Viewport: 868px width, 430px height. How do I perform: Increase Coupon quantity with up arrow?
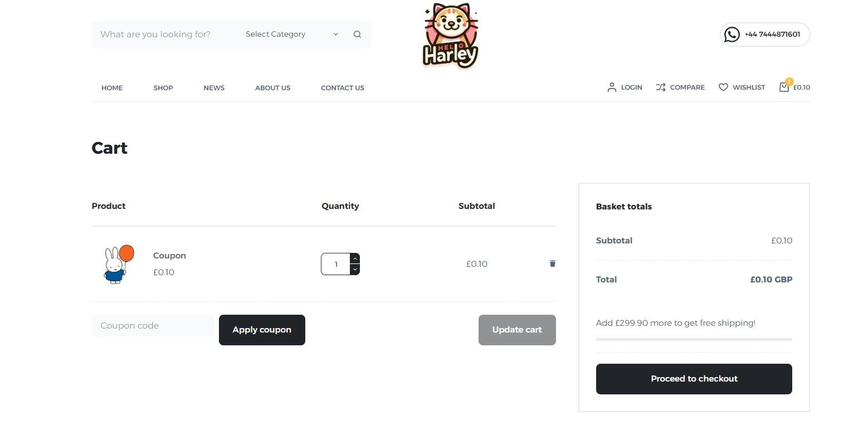(x=355, y=258)
